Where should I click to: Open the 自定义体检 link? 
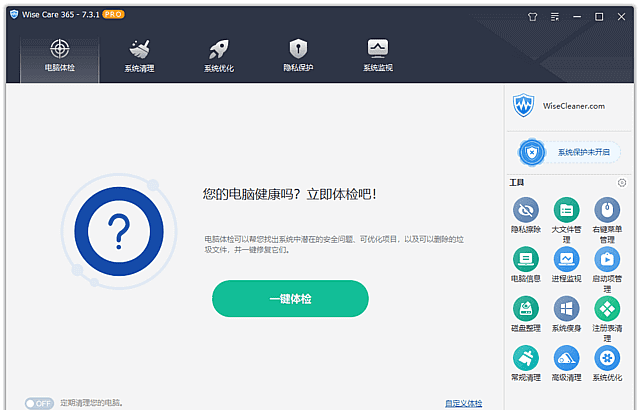[463, 403]
